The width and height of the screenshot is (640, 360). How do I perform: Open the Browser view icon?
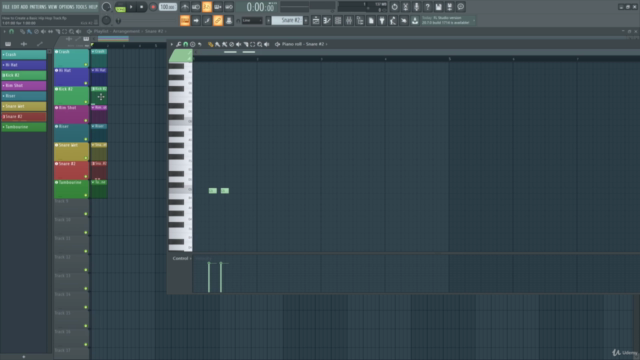(x=360, y=20)
